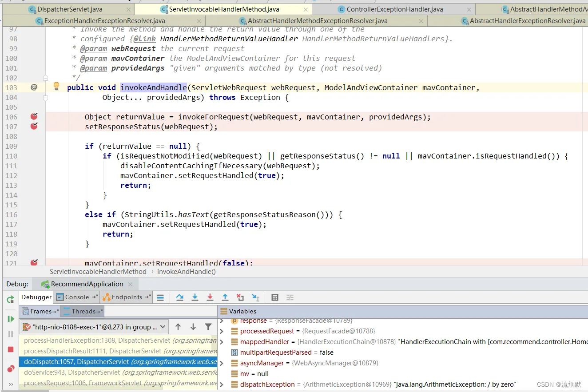Click the Drop Frame icon
Viewport: 588px width, 392px height.
point(240,297)
